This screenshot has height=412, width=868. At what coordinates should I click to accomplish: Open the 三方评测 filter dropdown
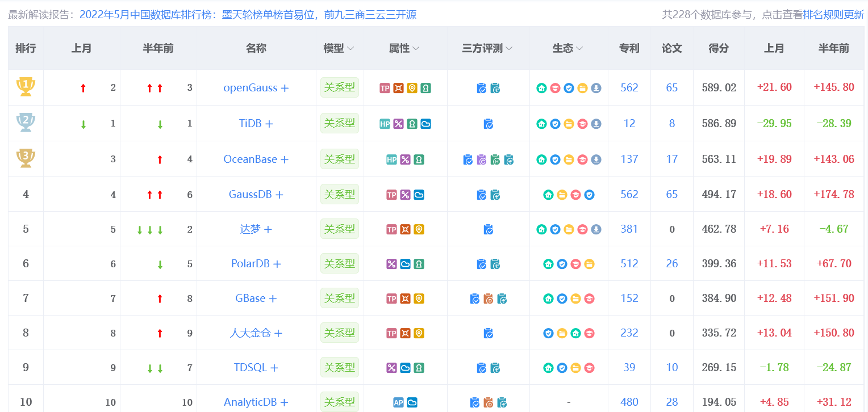coord(510,48)
